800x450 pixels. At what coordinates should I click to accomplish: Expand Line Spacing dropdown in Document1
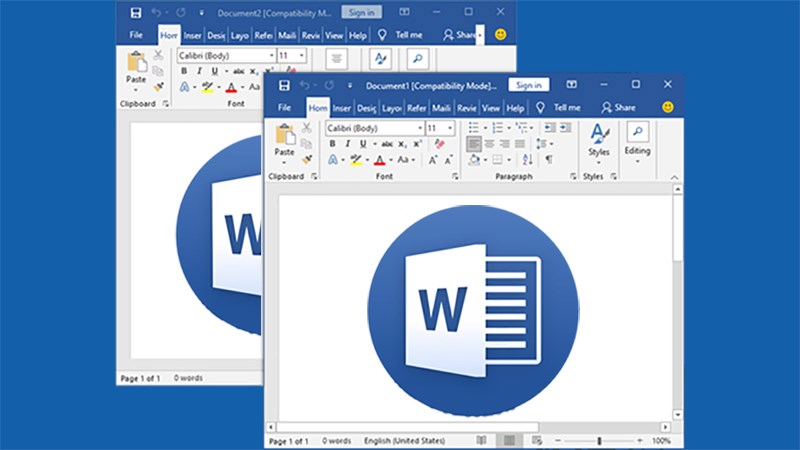[x=552, y=144]
